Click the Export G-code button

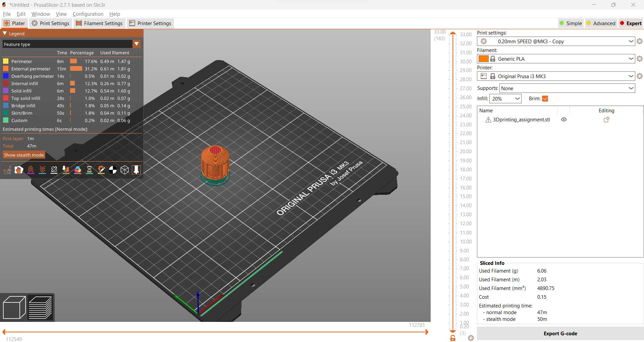[x=560, y=334]
